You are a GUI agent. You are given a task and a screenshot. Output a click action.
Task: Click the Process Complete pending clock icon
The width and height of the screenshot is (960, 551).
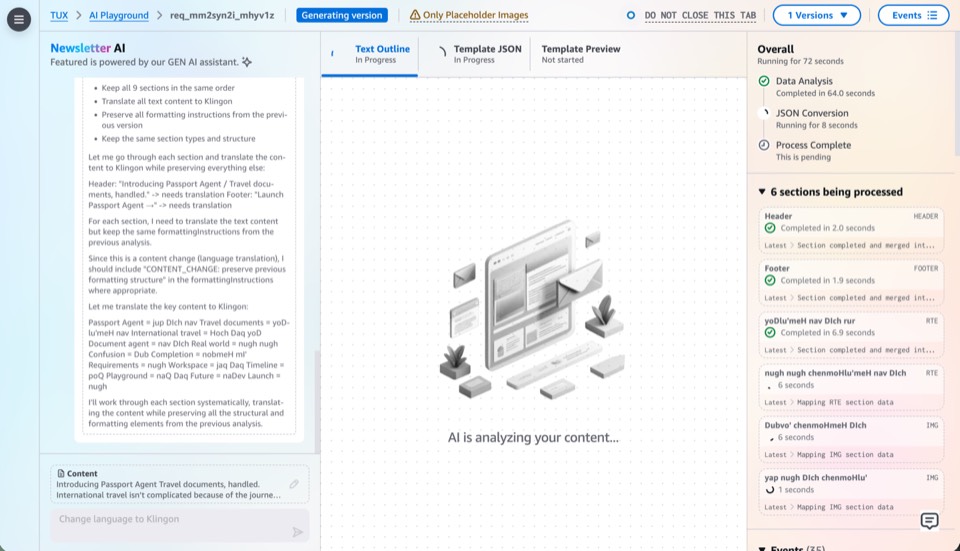(x=763, y=145)
